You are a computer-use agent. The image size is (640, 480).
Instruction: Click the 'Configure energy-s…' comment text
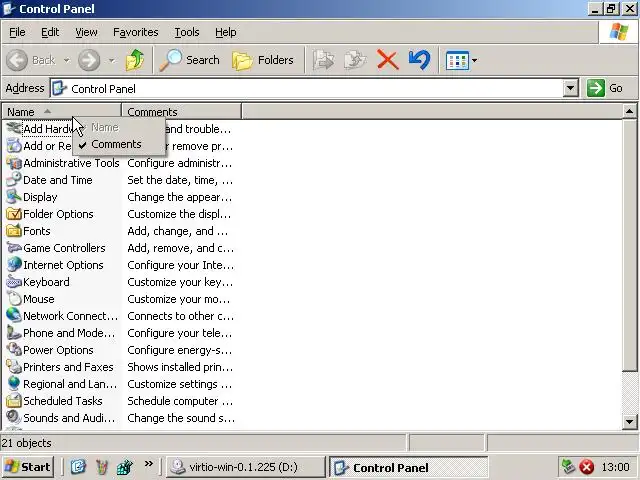pyautogui.click(x=180, y=350)
